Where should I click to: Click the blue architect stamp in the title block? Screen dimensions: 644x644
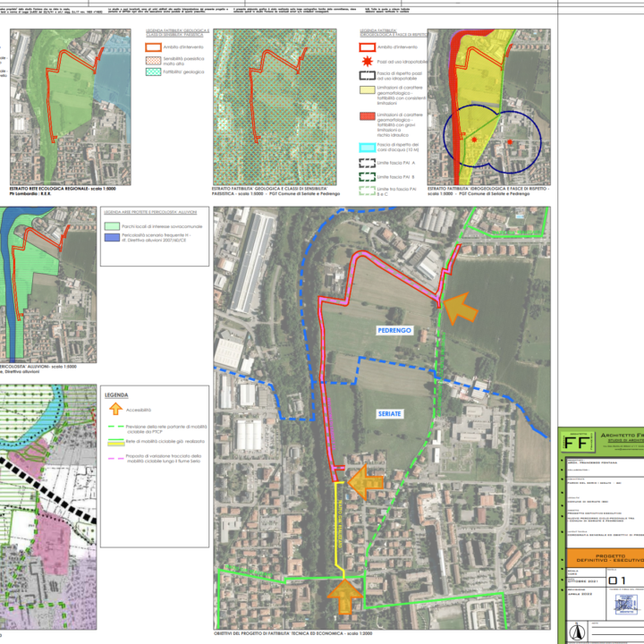[625, 604]
